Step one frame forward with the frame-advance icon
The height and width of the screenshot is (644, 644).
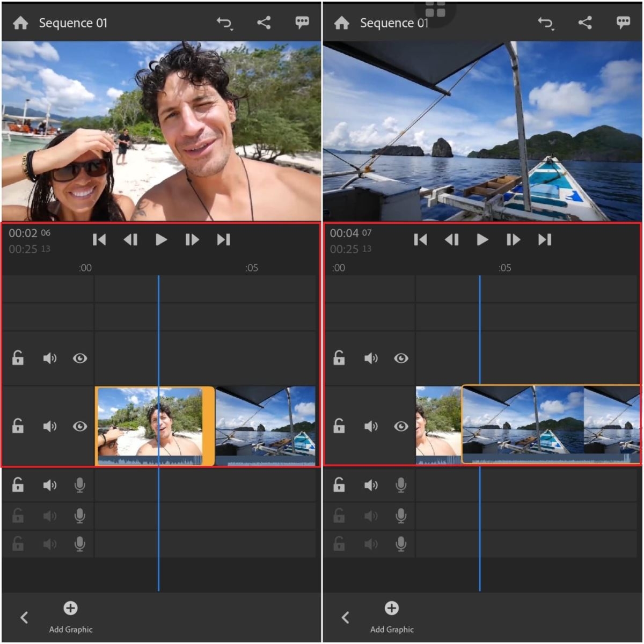click(192, 240)
